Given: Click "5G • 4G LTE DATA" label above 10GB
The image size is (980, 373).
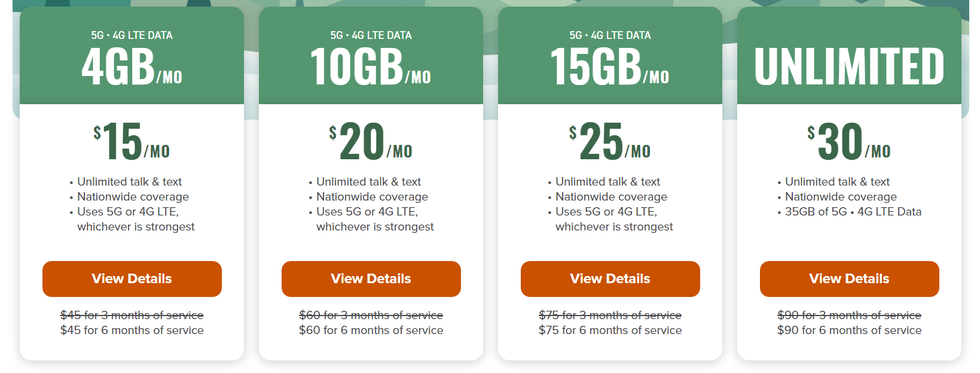Looking at the screenshot, I should 371,35.
